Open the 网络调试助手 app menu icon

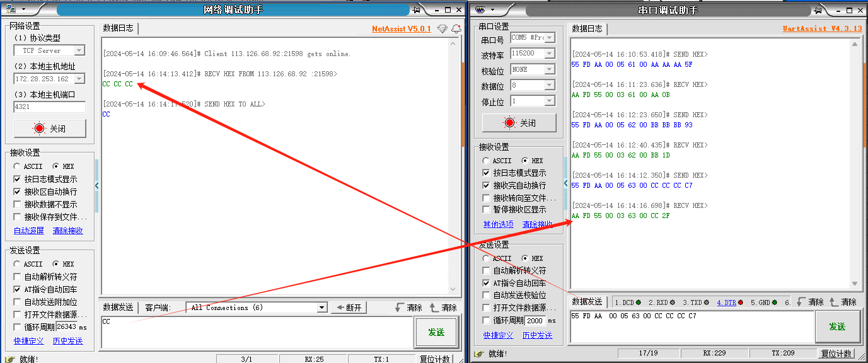click(11, 9)
